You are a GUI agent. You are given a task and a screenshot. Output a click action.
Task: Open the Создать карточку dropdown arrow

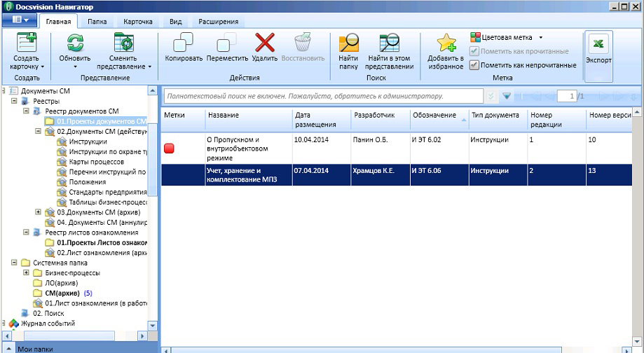42,67
